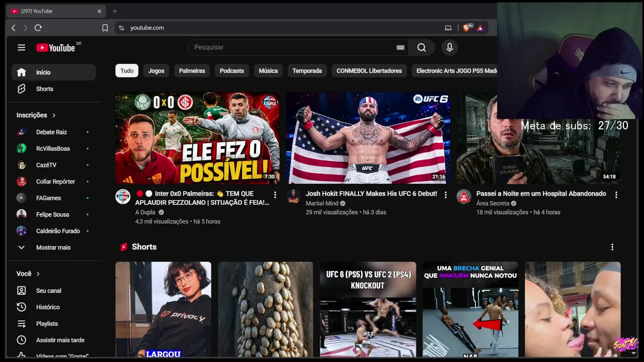Select the Tudo filter chip
Image resolution: width=644 pixels, height=362 pixels.
127,71
